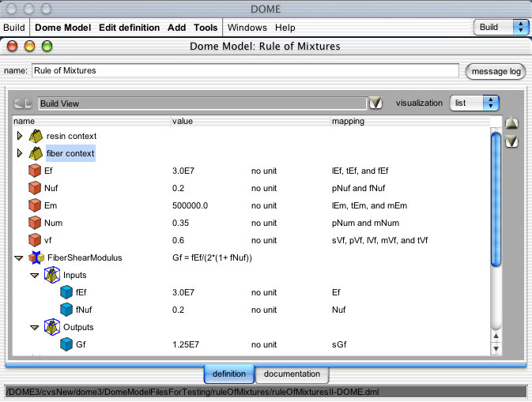Viewport: 532px width, 402px height.
Task: Click the vertical scrollbar thumb of the table
Action: (x=496, y=200)
